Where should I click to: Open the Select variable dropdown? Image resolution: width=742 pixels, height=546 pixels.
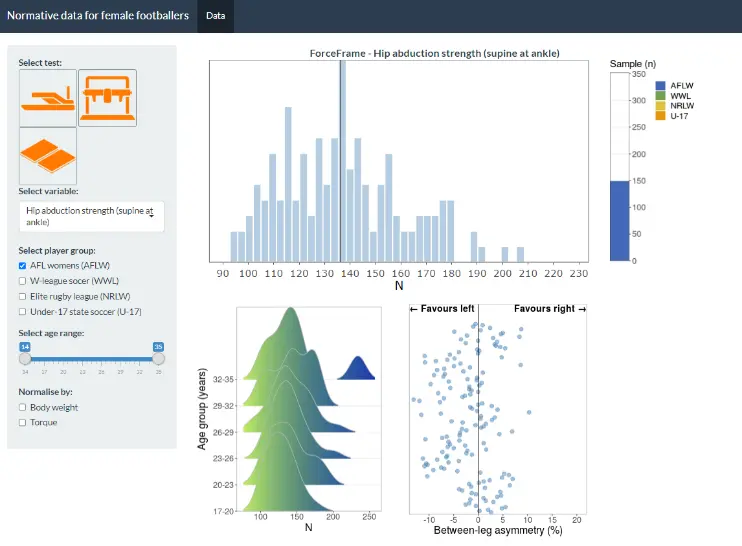pos(91,216)
